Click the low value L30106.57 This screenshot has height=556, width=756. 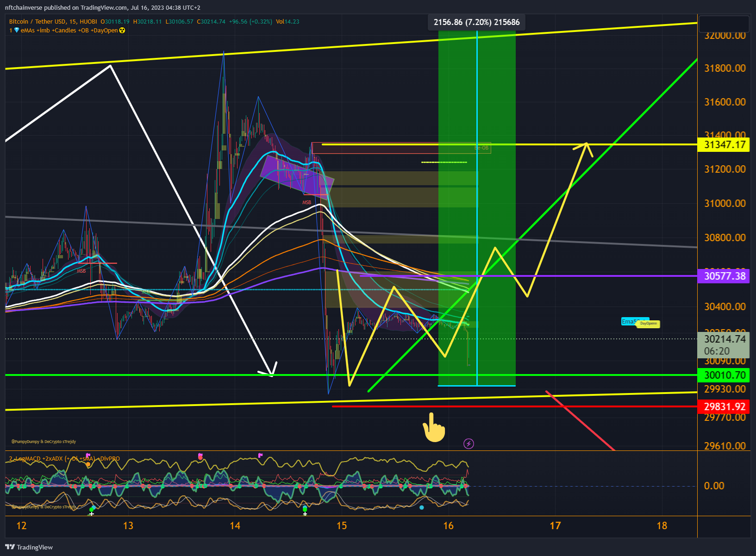[x=180, y=22]
